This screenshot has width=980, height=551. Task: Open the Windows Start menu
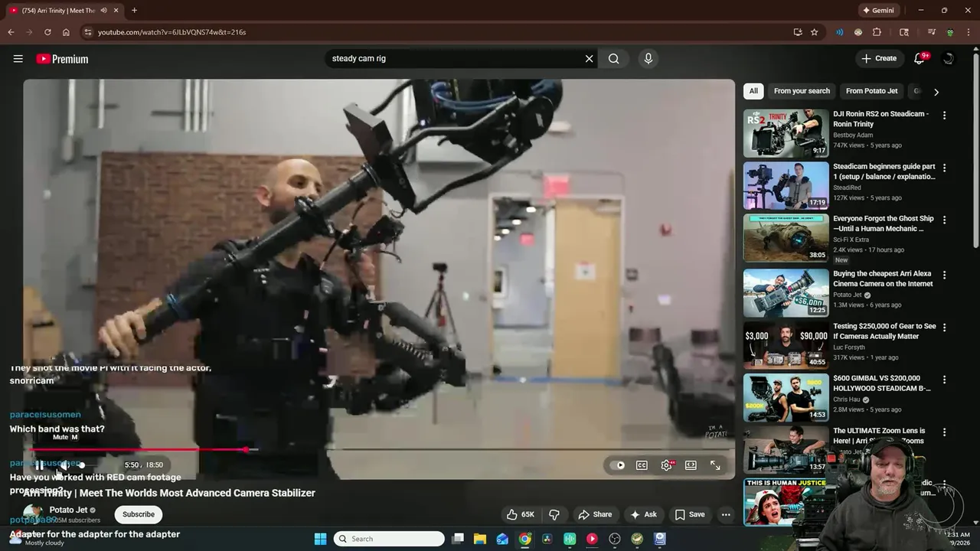click(320, 539)
